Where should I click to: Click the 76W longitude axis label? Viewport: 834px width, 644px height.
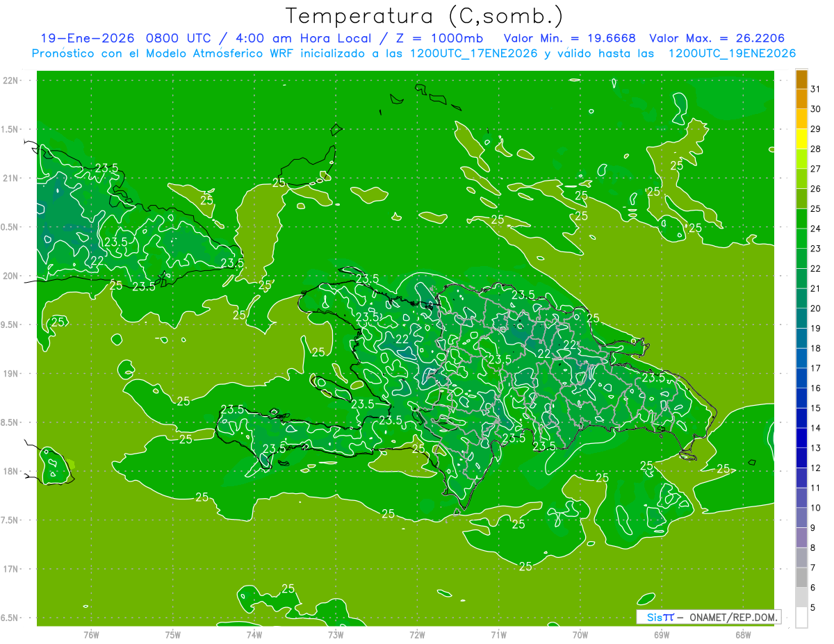pyautogui.click(x=91, y=635)
